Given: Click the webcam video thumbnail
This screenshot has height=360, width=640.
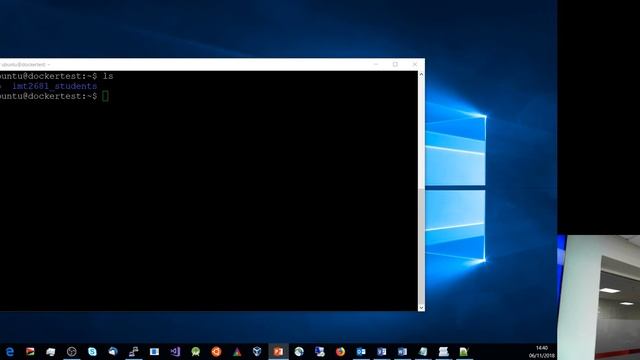Looking at the screenshot, I should [x=599, y=298].
